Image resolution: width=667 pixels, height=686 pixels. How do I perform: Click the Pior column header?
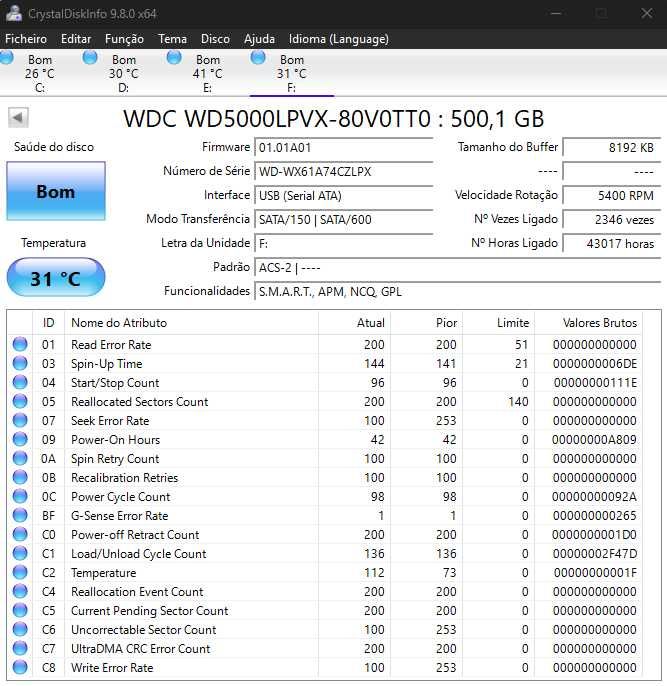426,323
